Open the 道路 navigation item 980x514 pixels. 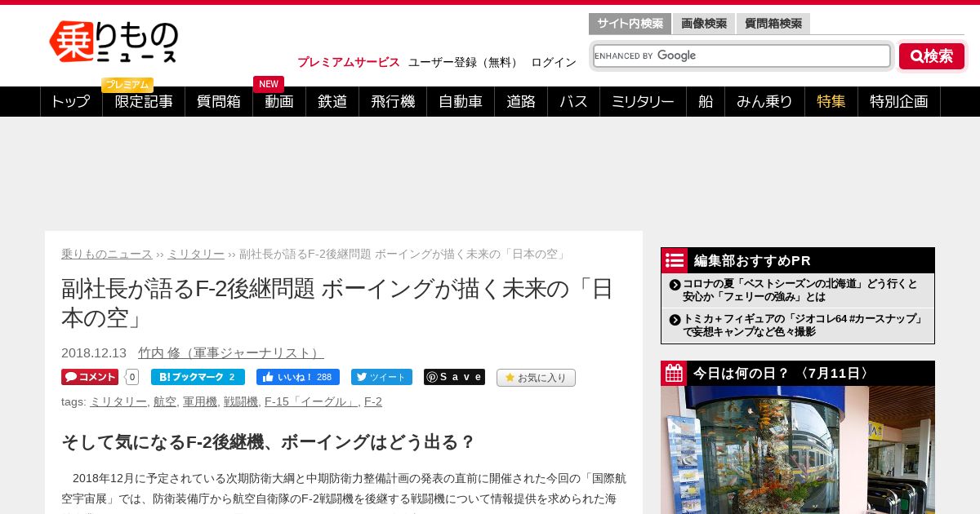coord(521,102)
